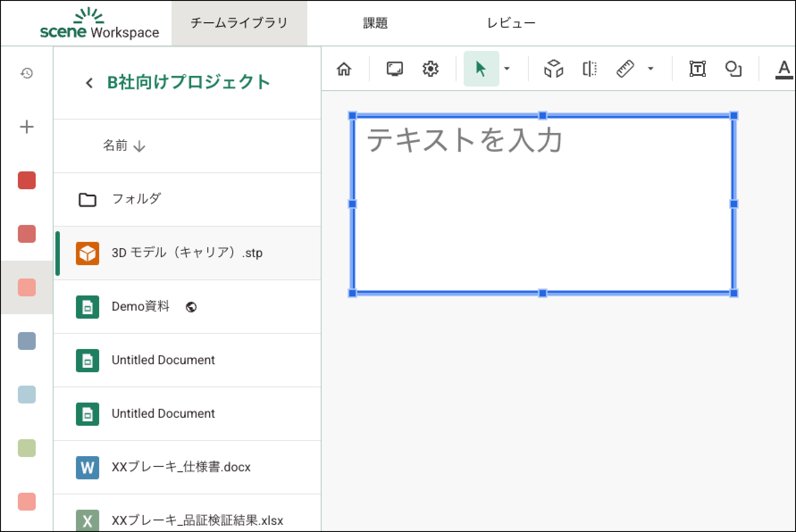This screenshot has height=532, width=796.
Task: Select the text box tool
Action: [x=697, y=69]
